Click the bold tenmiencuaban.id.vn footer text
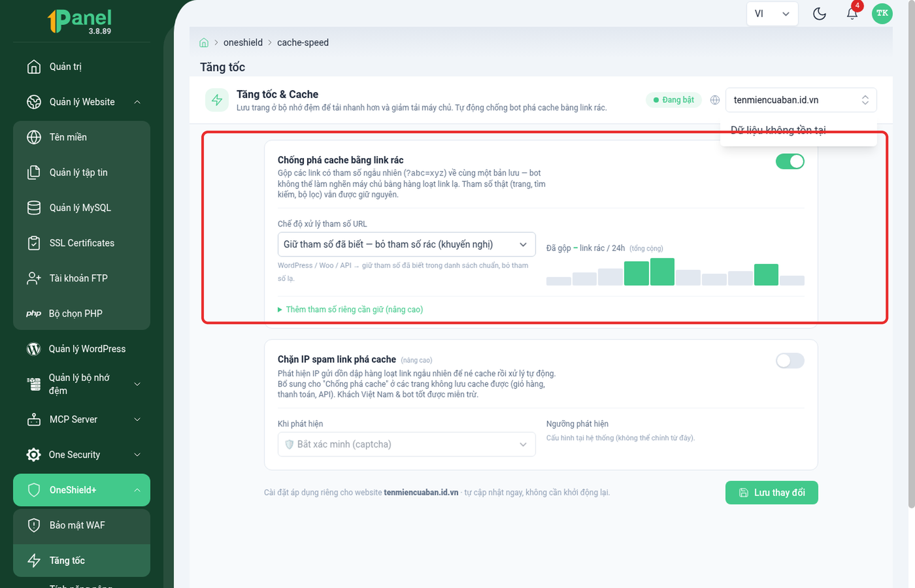This screenshot has width=915, height=588. (x=421, y=493)
